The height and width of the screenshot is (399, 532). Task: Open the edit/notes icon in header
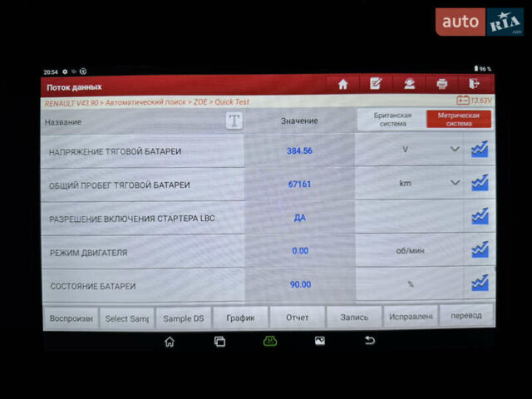(x=376, y=84)
